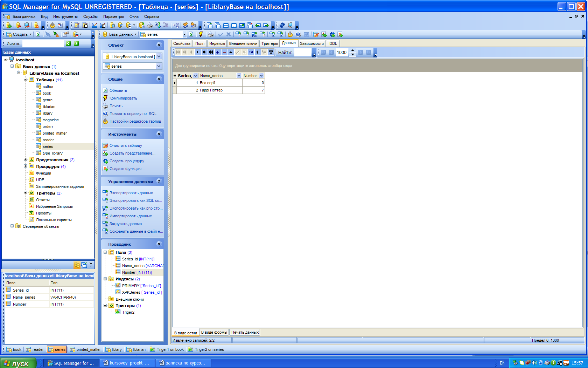The height and width of the screenshot is (368, 588).
Task: Click Показать справку по SQL link
Action: coord(133,114)
